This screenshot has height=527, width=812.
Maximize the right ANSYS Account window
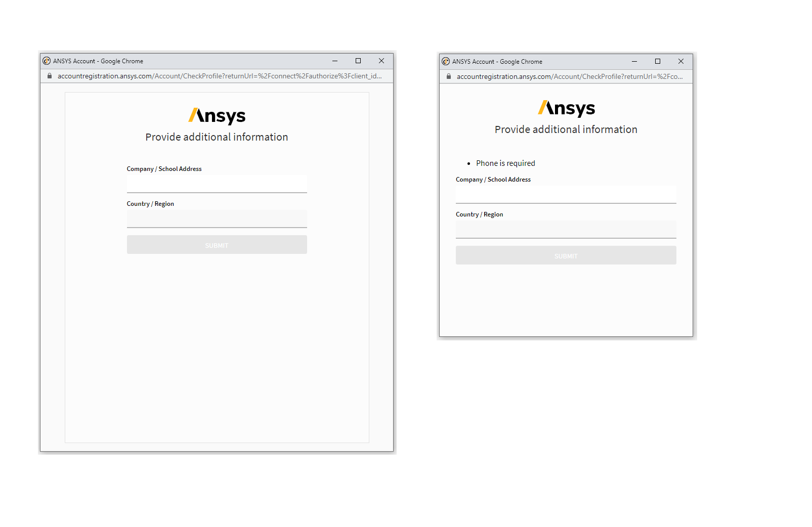(x=658, y=61)
